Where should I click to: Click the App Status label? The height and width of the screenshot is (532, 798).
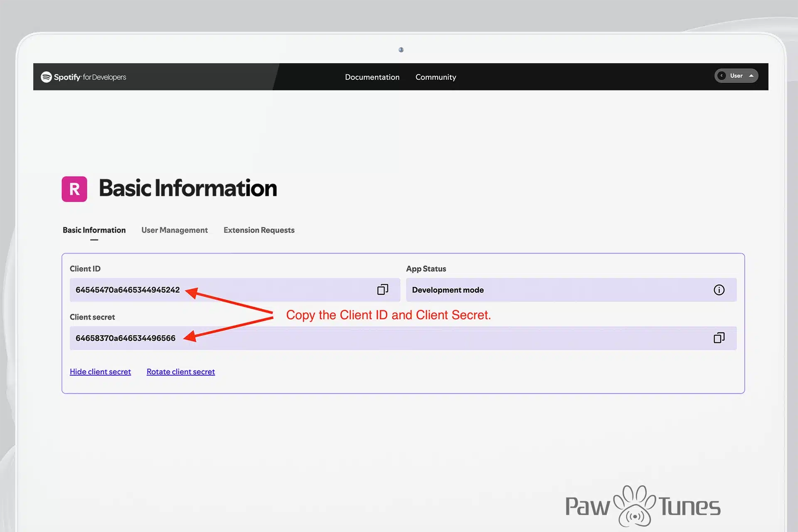coord(426,268)
